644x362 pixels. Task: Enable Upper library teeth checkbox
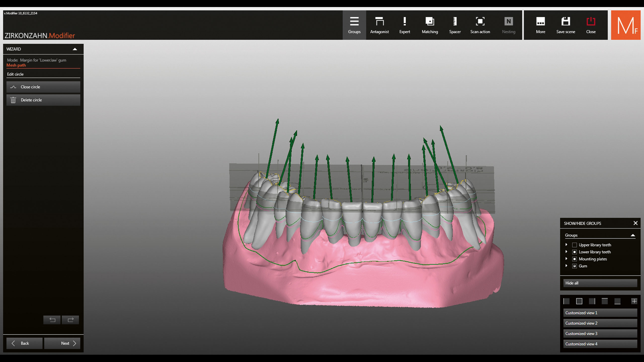[574, 245]
